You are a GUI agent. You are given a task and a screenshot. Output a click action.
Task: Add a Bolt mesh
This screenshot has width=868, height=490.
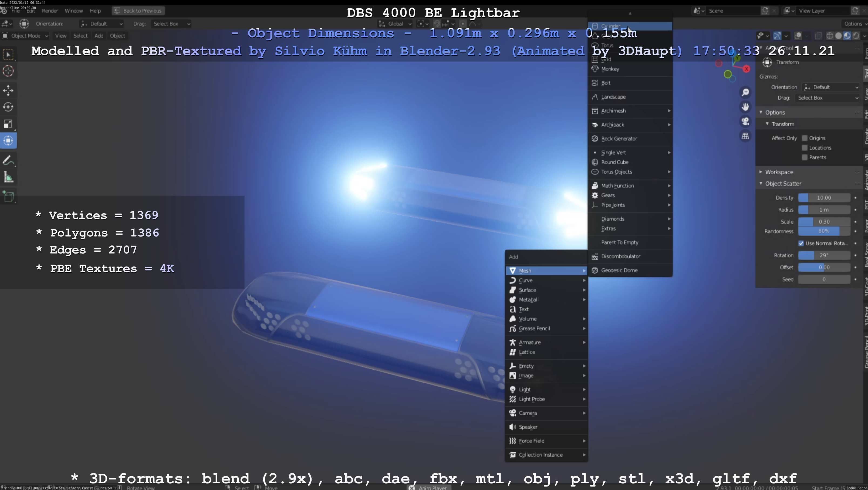(x=630, y=83)
